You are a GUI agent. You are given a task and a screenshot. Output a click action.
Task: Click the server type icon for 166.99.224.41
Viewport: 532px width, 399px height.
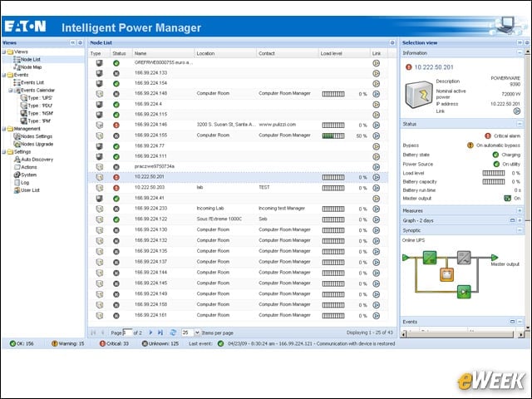pos(99,199)
